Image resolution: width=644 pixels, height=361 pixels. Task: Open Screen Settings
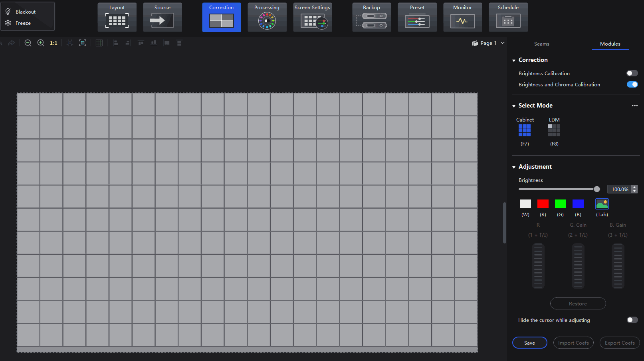click(313, 17)
